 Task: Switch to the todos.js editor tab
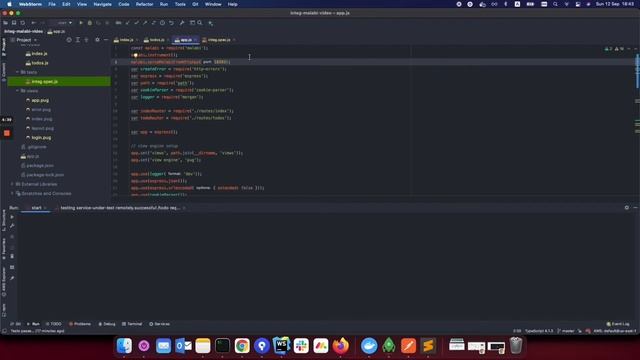(156, 40)
